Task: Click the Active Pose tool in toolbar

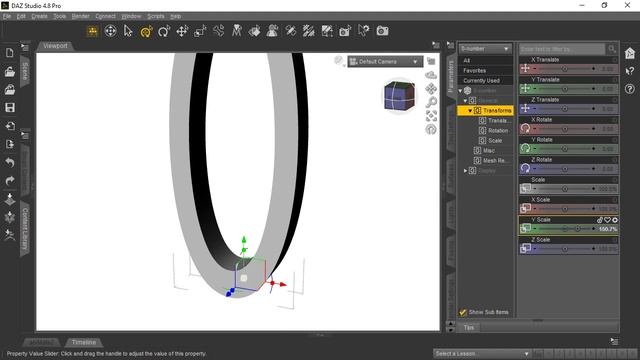Action: [236, 31]
